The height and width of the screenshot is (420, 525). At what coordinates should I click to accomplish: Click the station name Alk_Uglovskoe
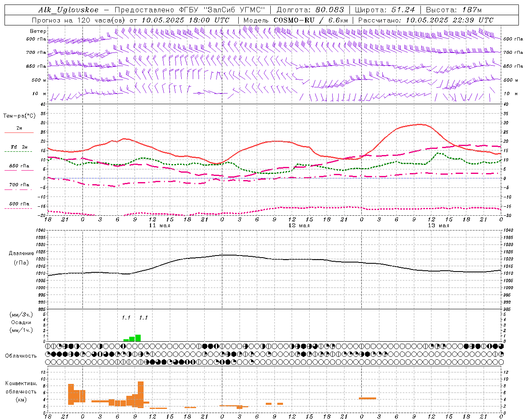coord(68,10)
